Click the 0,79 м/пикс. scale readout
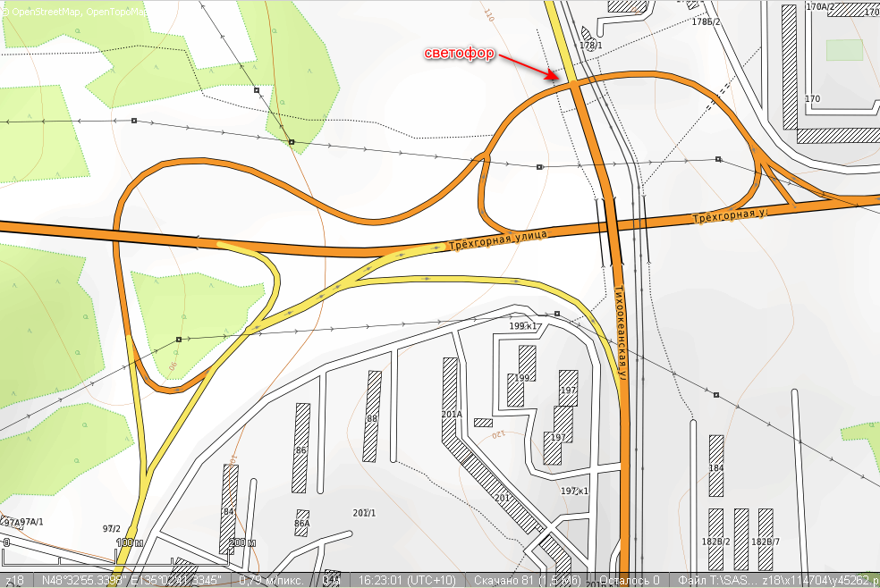880x588 pixels. coord(272,580)
